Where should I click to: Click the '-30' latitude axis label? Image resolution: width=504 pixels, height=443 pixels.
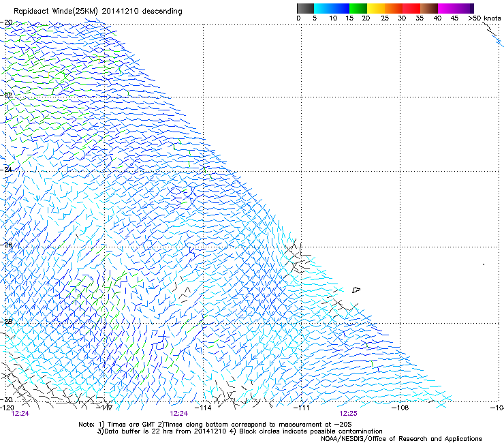(x=7, y=399)
